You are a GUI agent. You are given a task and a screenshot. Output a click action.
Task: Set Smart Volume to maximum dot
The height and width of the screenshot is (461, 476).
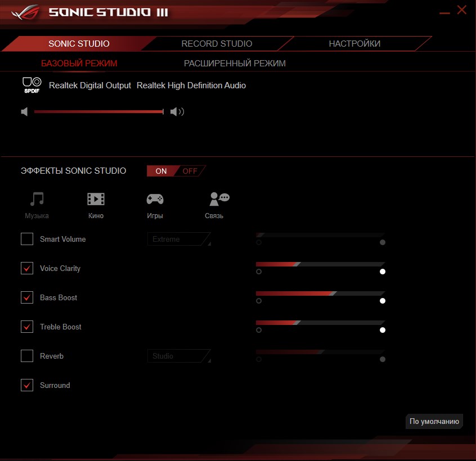[383, 242]
